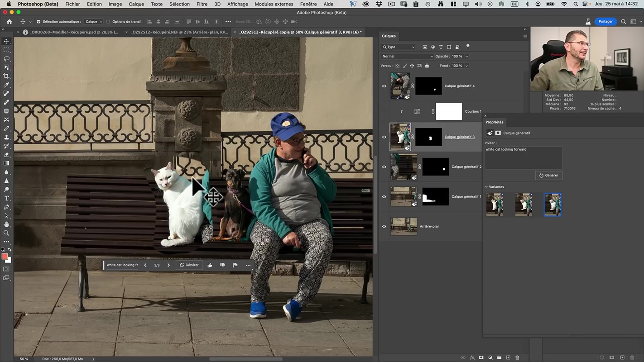This screenshot has width=644, height=362.
Task: Hide the Calque génératif 4 layer
Action: (x=384, y=86)
